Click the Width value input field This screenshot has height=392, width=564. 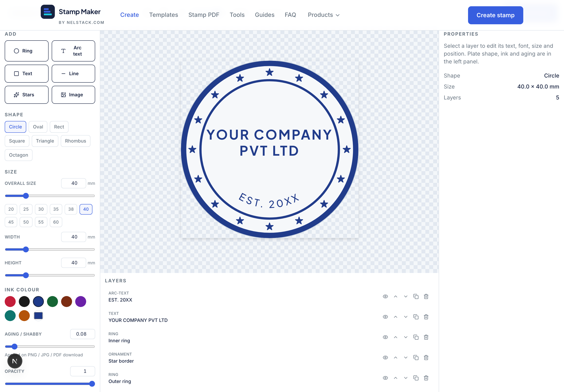point(74,237)
